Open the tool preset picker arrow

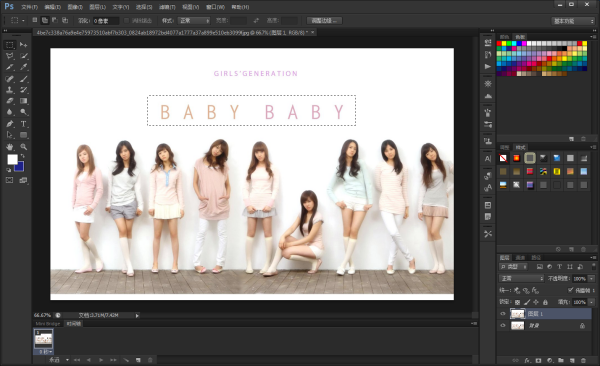click(x=23, y=21)
